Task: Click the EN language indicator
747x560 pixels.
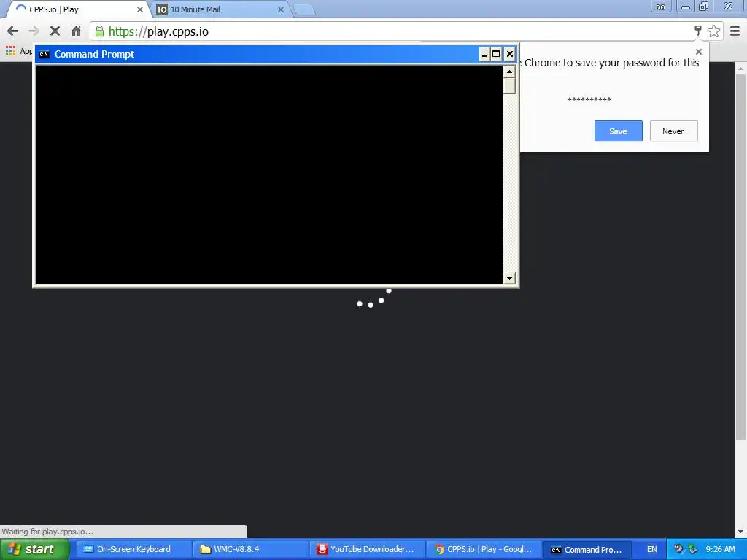Action: pos(651,549)
